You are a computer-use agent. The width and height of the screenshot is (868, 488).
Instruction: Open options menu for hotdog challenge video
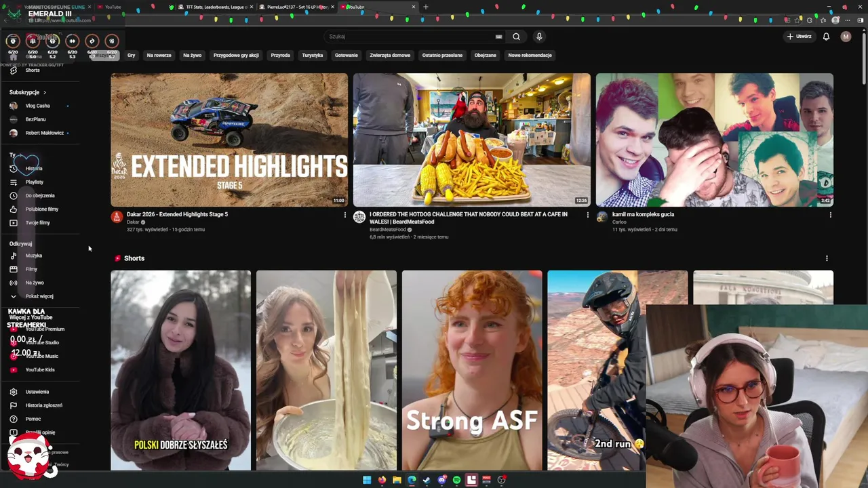pos(587,215)
